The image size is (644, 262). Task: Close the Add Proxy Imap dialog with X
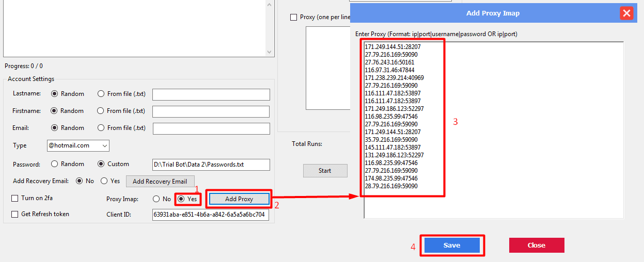point(626,13)
